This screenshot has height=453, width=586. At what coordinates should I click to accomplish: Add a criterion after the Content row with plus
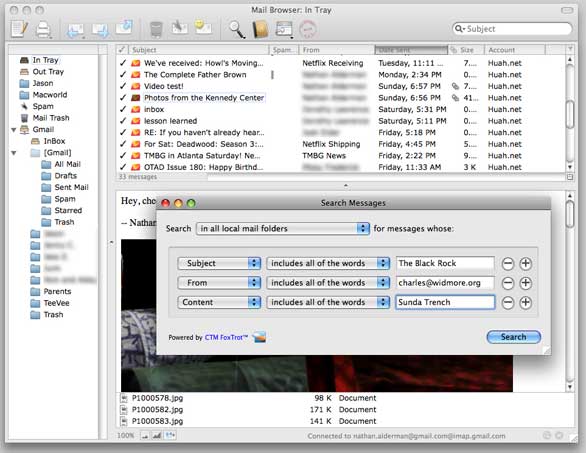[525, 302]
